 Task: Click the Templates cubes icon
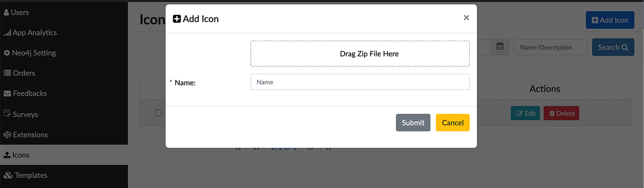[8, 175]
